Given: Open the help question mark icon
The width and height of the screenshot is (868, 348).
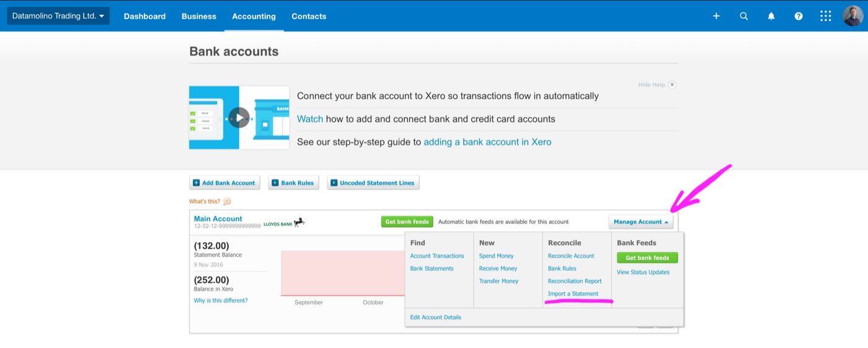Looking at the screenshot, I should (x=799, y=16).
